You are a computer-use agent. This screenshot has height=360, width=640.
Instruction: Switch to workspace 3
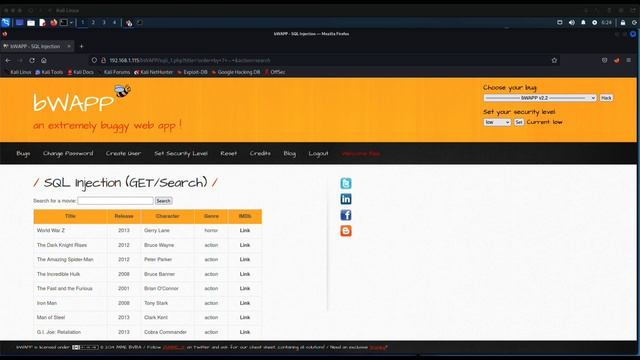tap(104, 22)
